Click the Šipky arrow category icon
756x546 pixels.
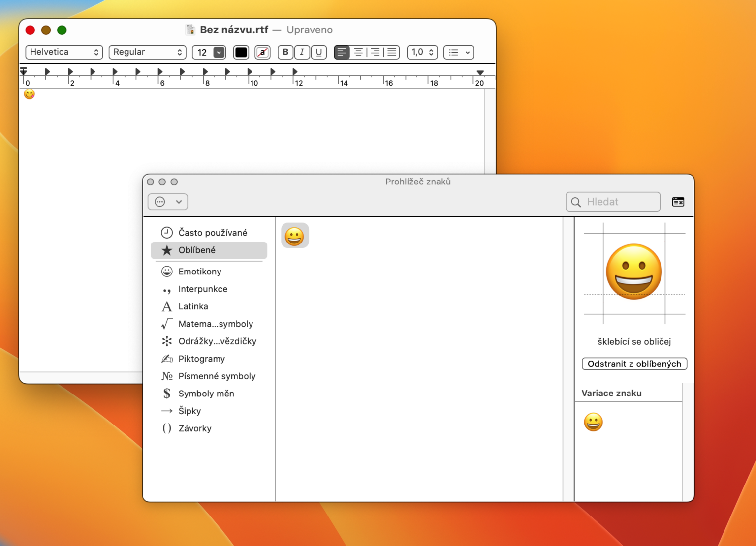point(167,411)
